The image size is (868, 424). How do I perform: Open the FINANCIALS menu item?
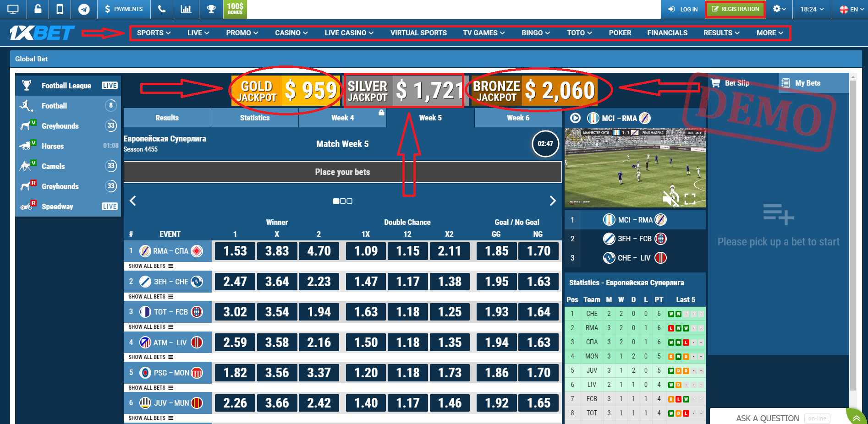[667, 33]
